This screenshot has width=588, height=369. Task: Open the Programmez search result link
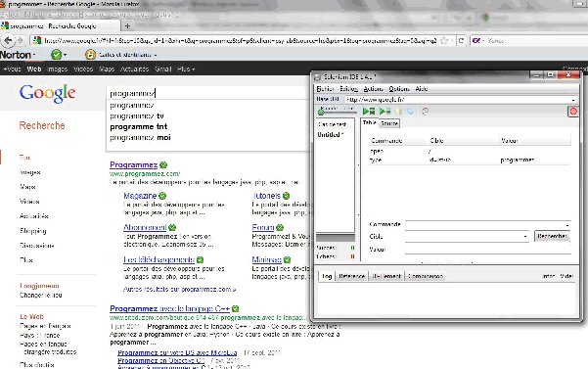point(133,164)
